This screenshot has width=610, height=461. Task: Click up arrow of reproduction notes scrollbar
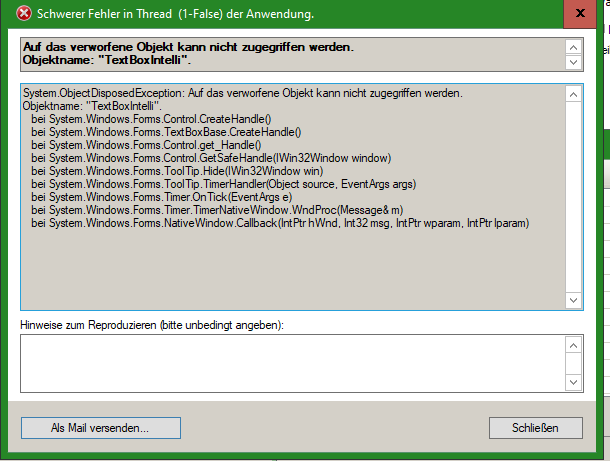[x=573, y=345]
